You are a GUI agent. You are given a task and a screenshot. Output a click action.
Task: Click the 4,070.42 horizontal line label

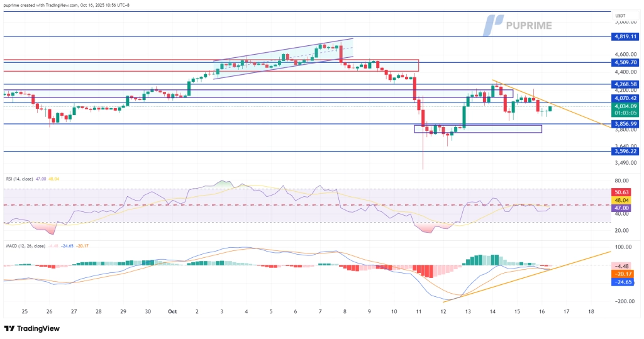pos(626,98)
